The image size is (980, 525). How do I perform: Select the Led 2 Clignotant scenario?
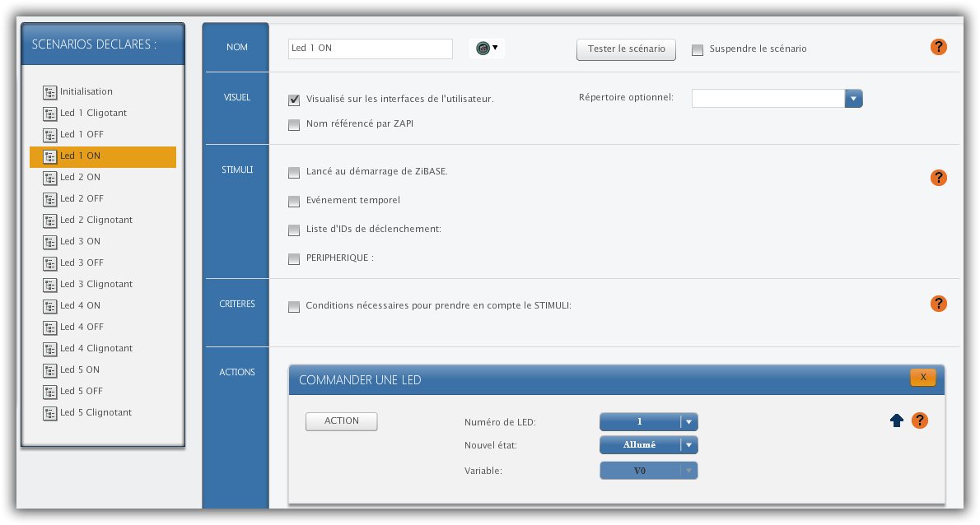tap(96, 221)
